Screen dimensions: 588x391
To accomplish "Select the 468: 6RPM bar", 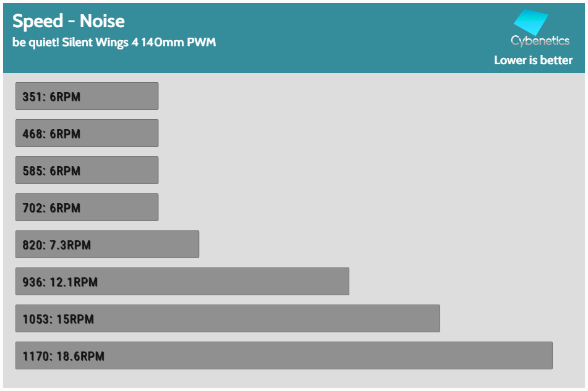I will [x=87, y=133].
